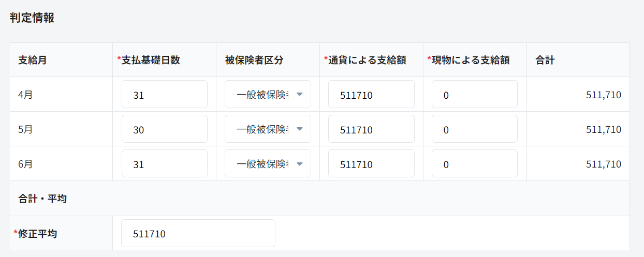The height and width of the screenshot is (257, 644).
Task: Expand May 被保険者区分 dropdown
Action: [268, 129]
